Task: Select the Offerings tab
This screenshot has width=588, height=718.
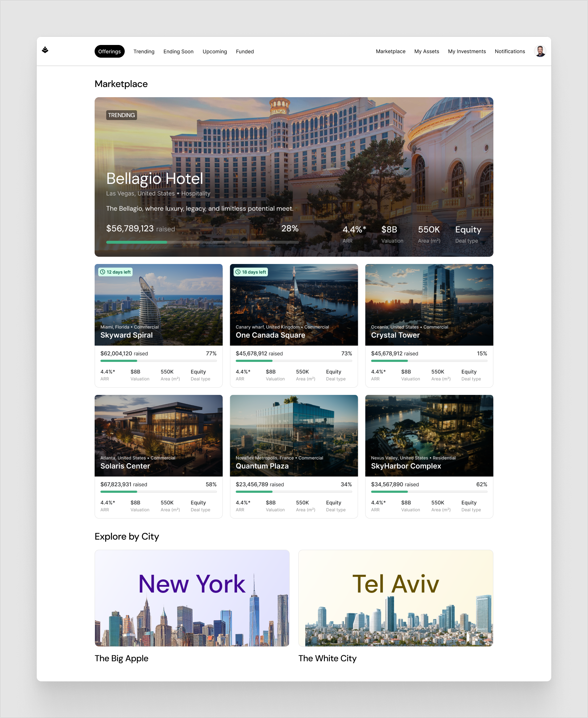Action: pos(109,51)
